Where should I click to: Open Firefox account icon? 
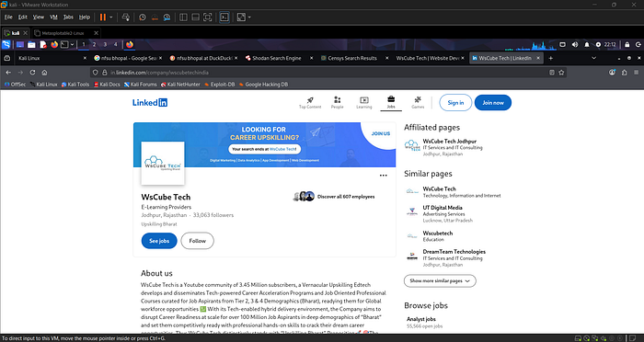tap(613, 73)
